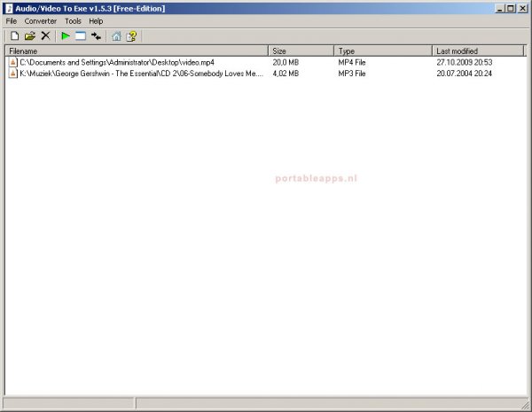532x412 pixels.
Task: Click the blue window toolbar icon
Action: (81, 36)
